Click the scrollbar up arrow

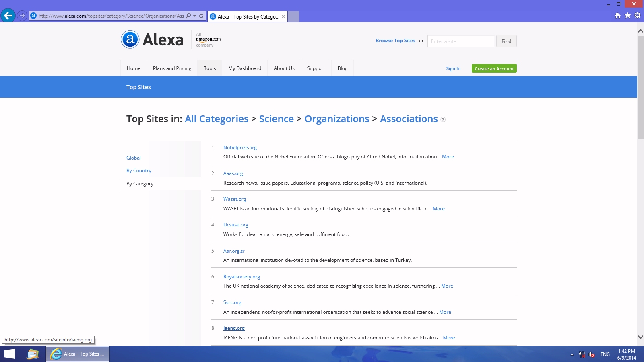point(640,31)
